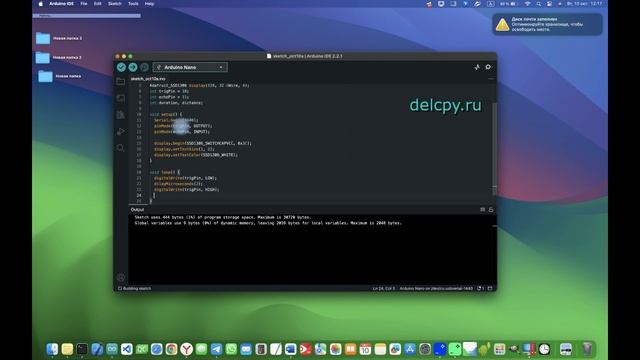Open the editor tab overflow menu
This screenshot has width=640, height=360.
click(x=491, y=78)
